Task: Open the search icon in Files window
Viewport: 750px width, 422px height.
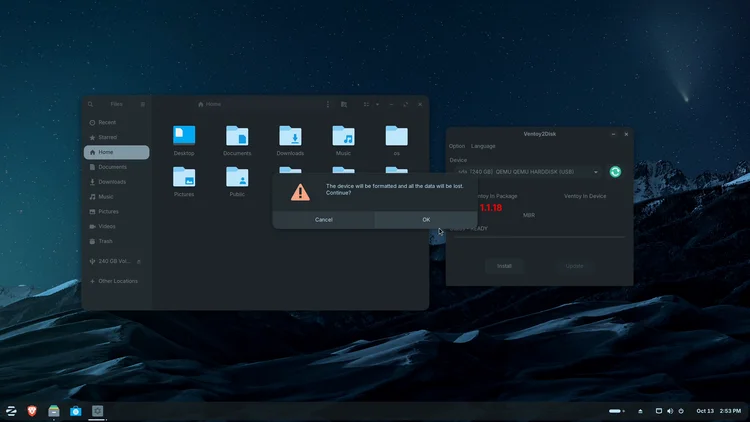Action: (x=90, y=104)
